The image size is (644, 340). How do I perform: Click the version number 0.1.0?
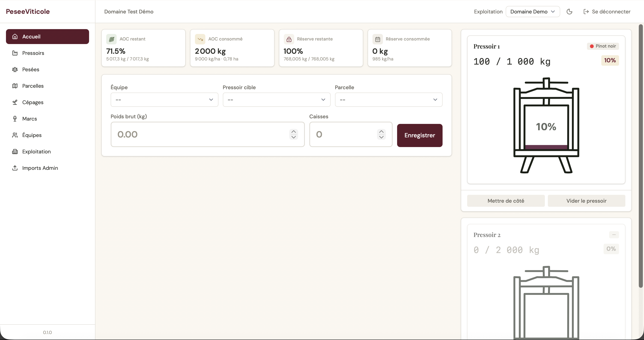pos(47,332)
